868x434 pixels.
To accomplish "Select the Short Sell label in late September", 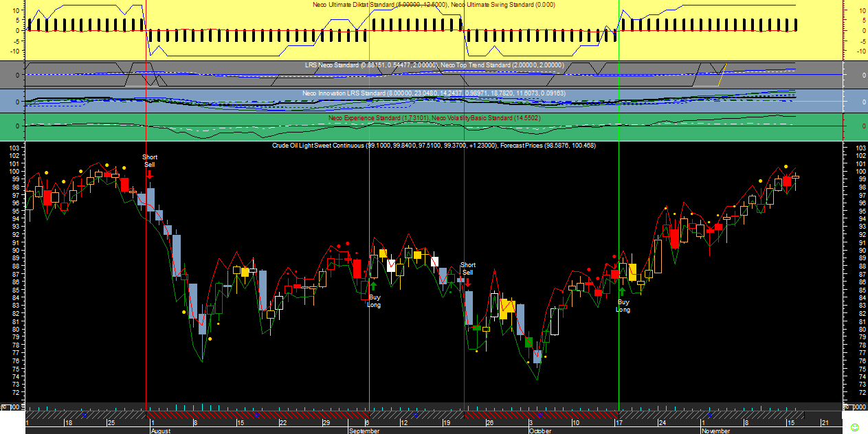I will pos(468,269).
